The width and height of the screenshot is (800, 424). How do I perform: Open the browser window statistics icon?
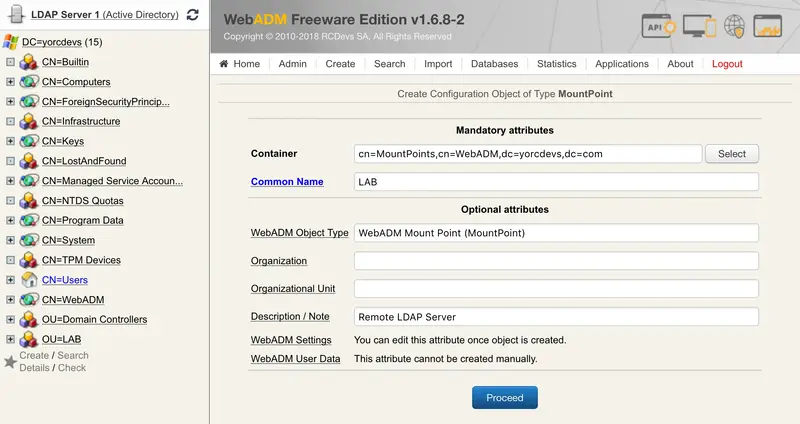768,26
